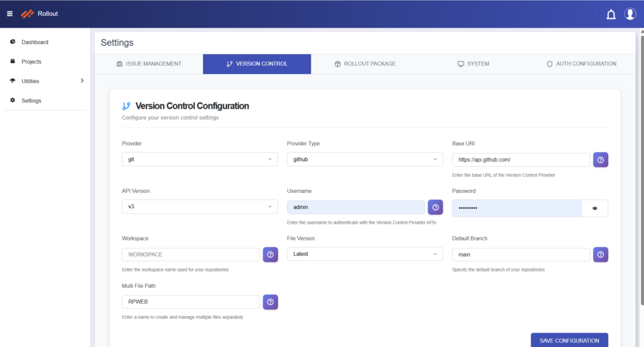
Task: Click the 'Multi File Path' label
Action: pyautogui.click(x=138, y=286)
